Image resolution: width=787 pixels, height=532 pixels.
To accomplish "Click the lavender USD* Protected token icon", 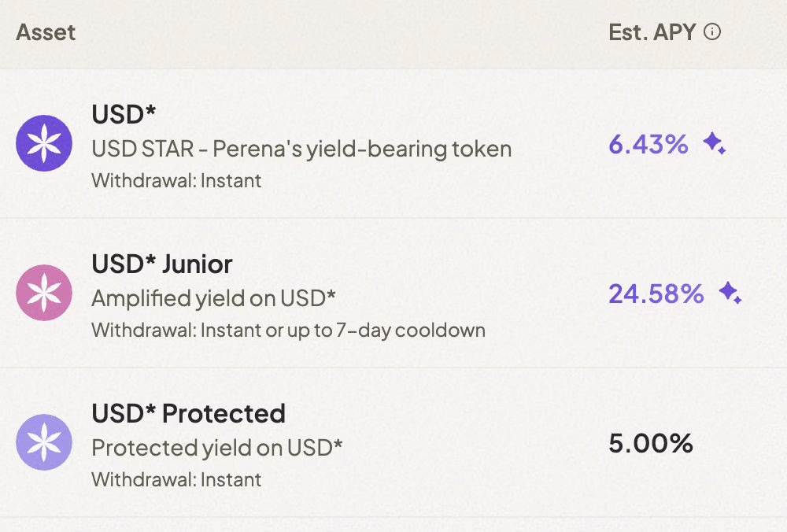I will tap(43, 441).
